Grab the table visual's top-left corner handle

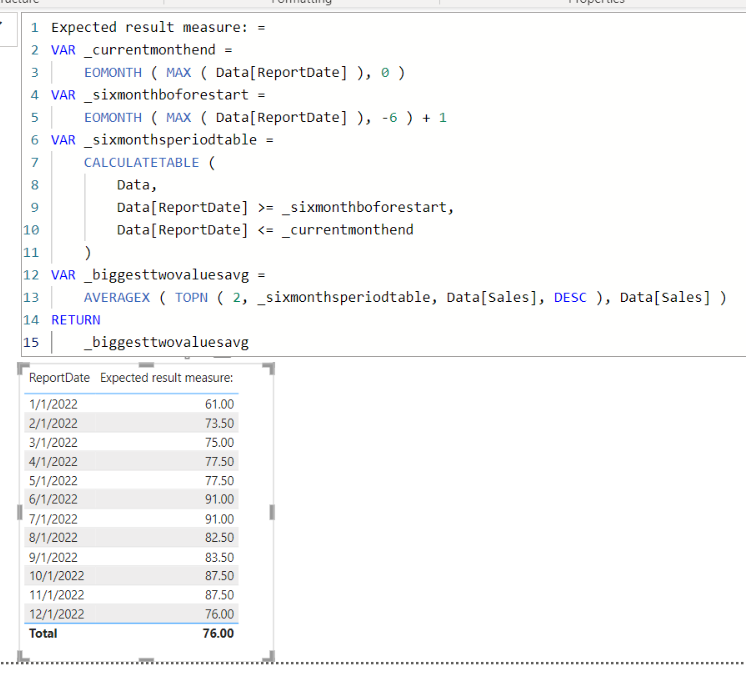[x=22, y=368]
